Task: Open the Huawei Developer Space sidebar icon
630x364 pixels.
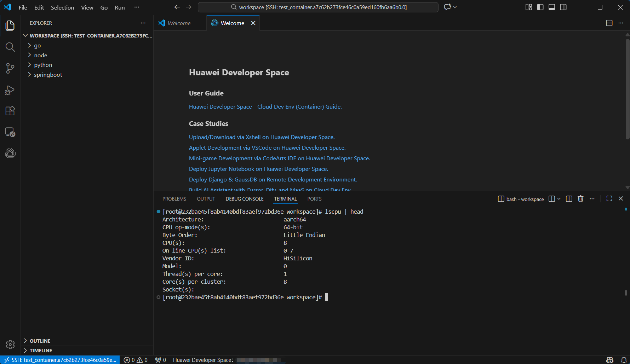Action: coord(10,153)
